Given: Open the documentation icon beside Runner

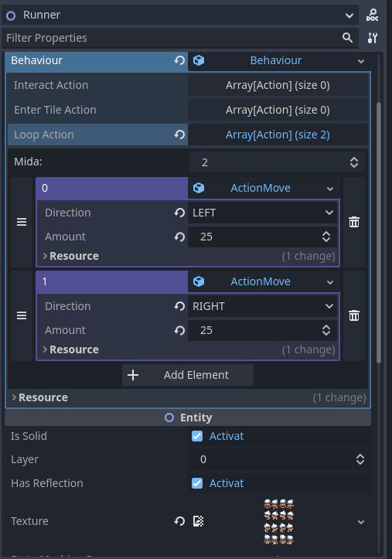Looking at the screenshot, I should [x=372, y=15].
